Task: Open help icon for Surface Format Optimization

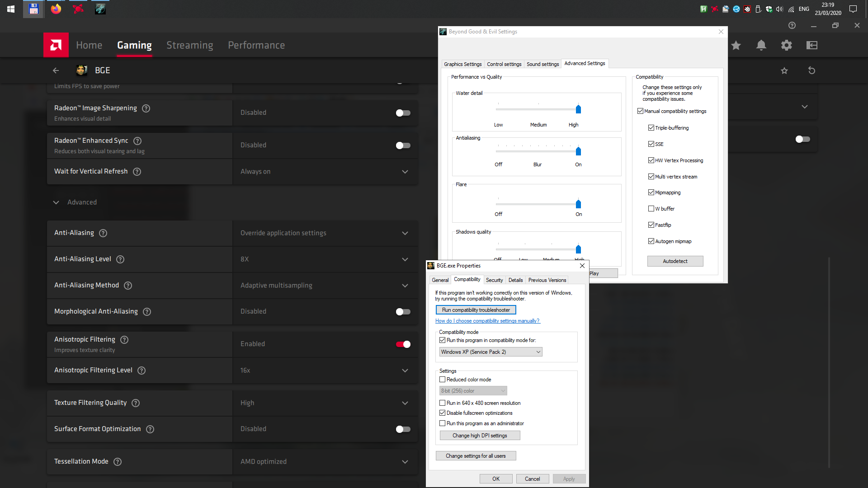Action: click(x=150, y=429)
